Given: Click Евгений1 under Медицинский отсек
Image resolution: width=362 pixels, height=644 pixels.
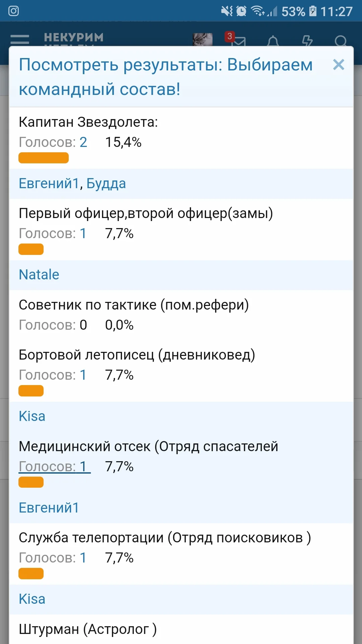Looking at the screenshot, I should [x=49, y=508].
